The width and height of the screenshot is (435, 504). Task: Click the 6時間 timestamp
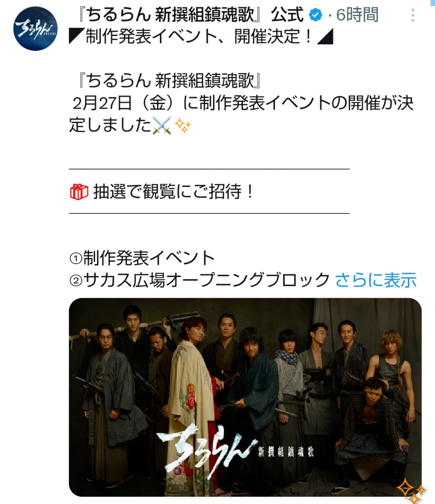point(357,15)
